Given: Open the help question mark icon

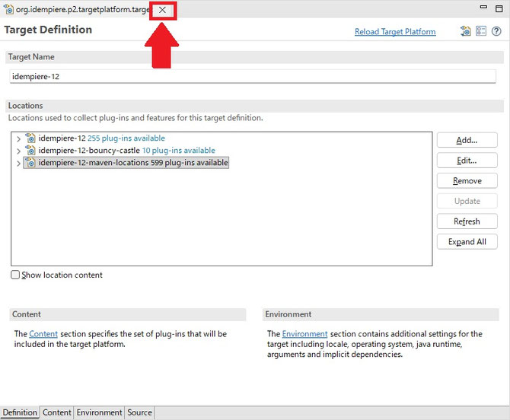Looking at the screenshot, I should tap(496, 31).
